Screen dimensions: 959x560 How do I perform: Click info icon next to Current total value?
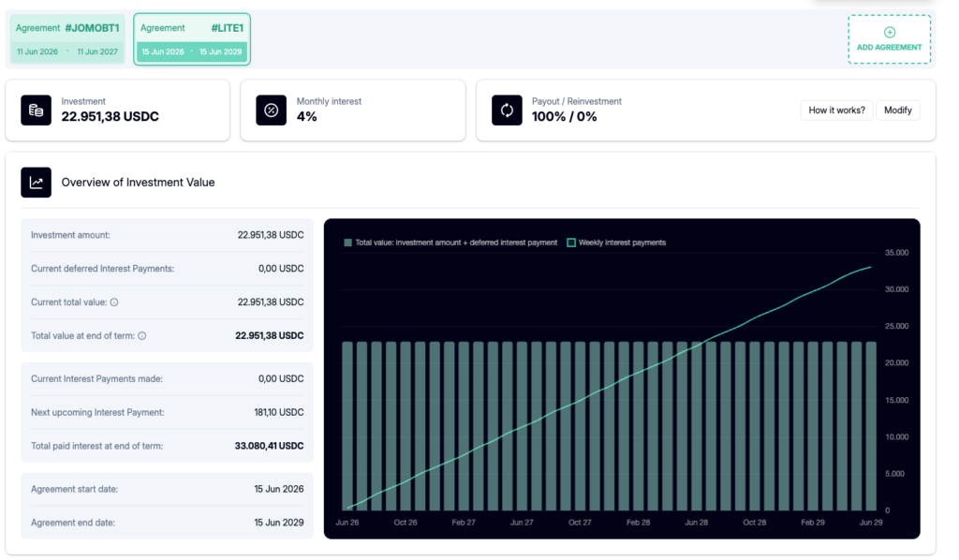[114, 302]
